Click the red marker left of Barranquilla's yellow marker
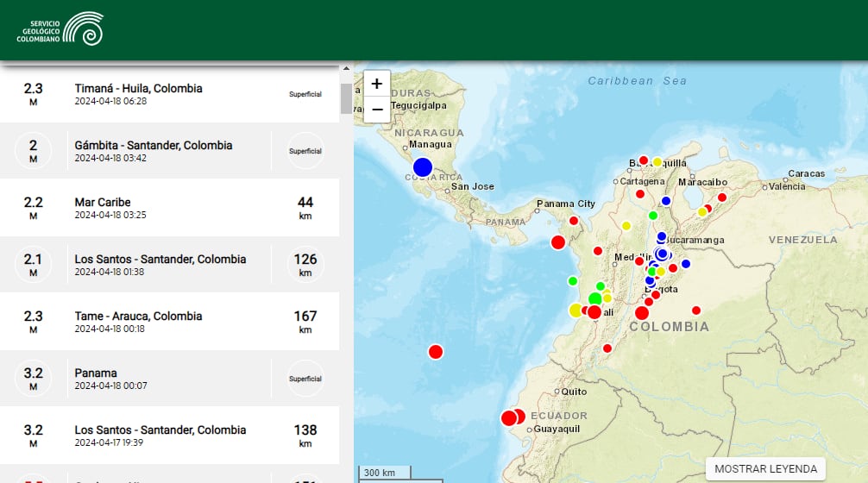The height and width of the screenshot is (483, 868). click(644, 160)
